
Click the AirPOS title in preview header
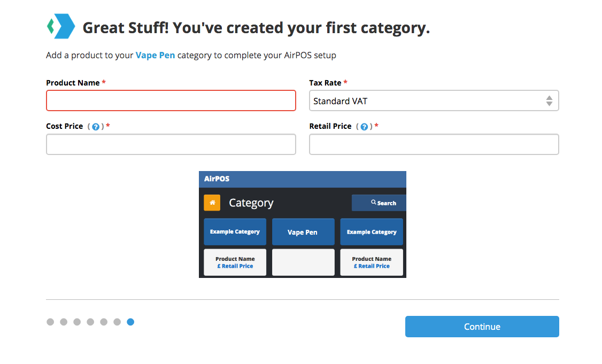pos(217,179)
